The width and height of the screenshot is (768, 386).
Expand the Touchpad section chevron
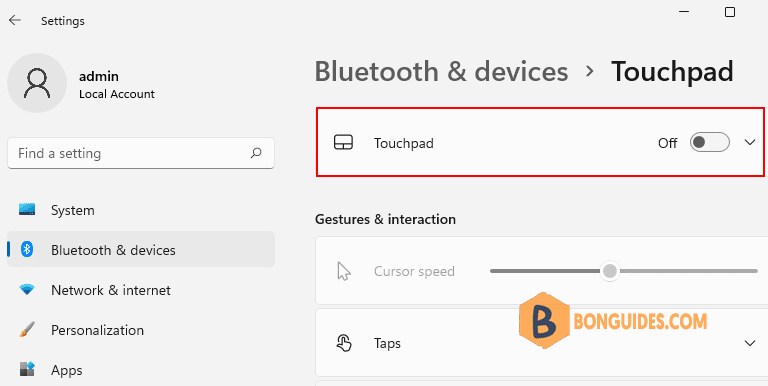point(750,143)
